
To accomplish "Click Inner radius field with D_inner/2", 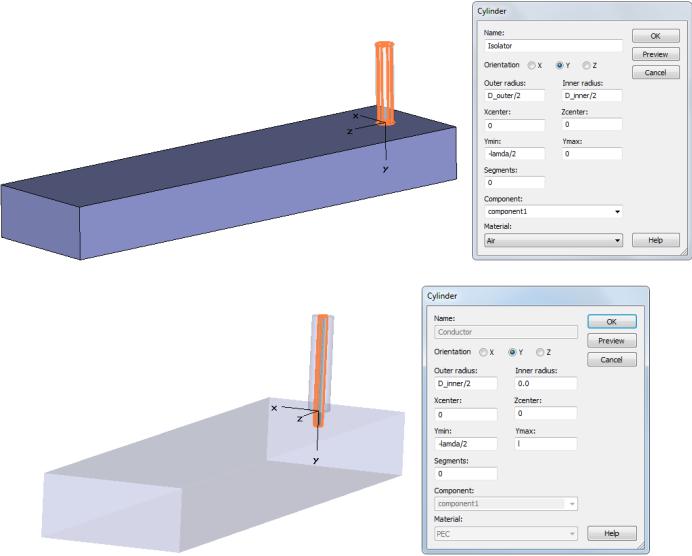I will coord(592,96).
